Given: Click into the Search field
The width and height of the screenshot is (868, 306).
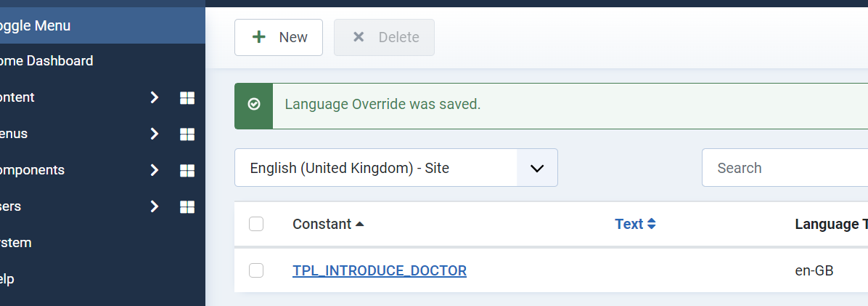Looking at the screenshot, I should 784,168.
